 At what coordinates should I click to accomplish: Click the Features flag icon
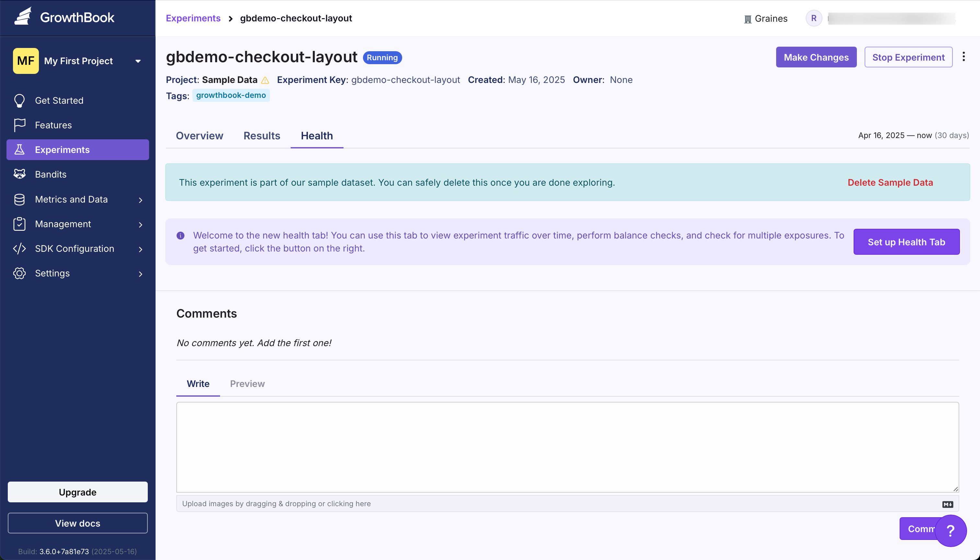click(19, 125)
